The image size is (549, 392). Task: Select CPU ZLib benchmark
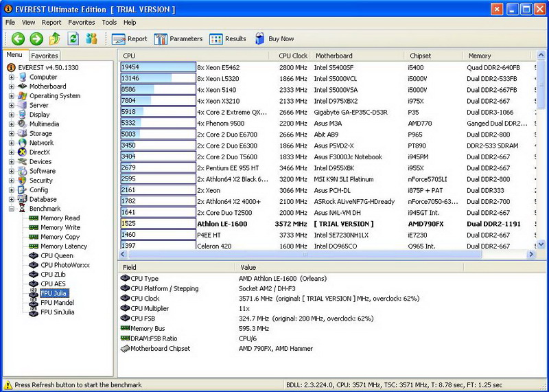(x=53, y=275)
